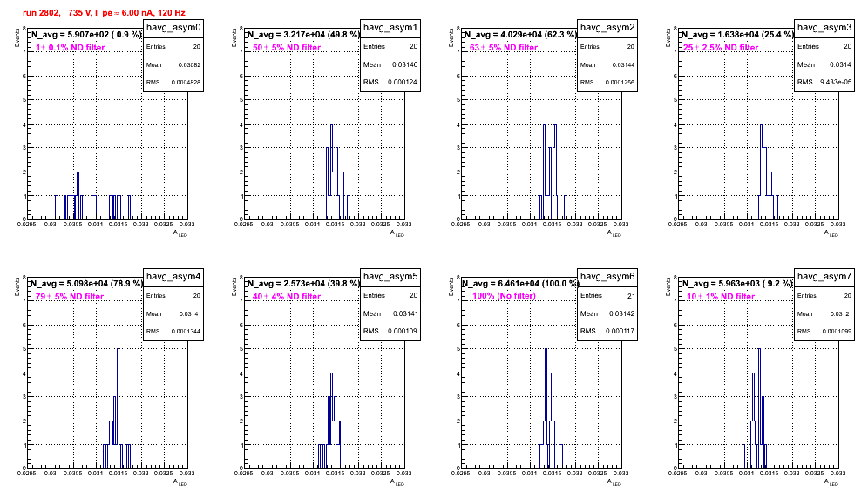Click Mean value 0.0314 in havg_asym3
This screenshot has width=868, height=498.
tap(840, 64)
